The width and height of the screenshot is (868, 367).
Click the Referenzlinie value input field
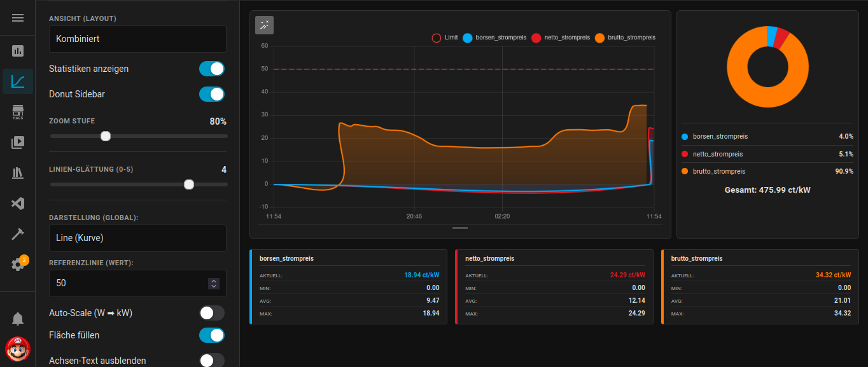click(x=127, y=283)
